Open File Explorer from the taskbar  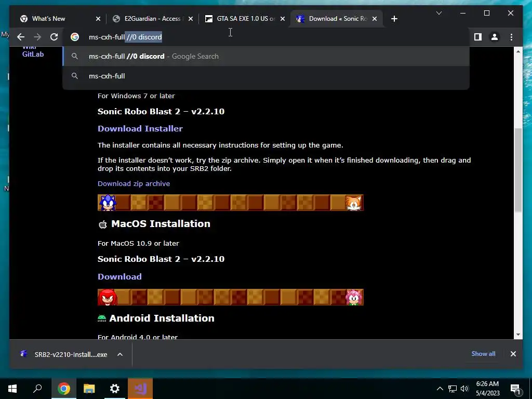click(x=89, y=389)
